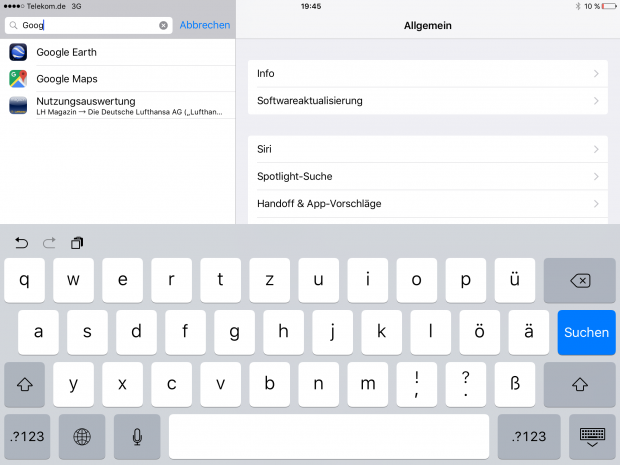Tap the ü key
Screen dimensions: 620x465
515,280
